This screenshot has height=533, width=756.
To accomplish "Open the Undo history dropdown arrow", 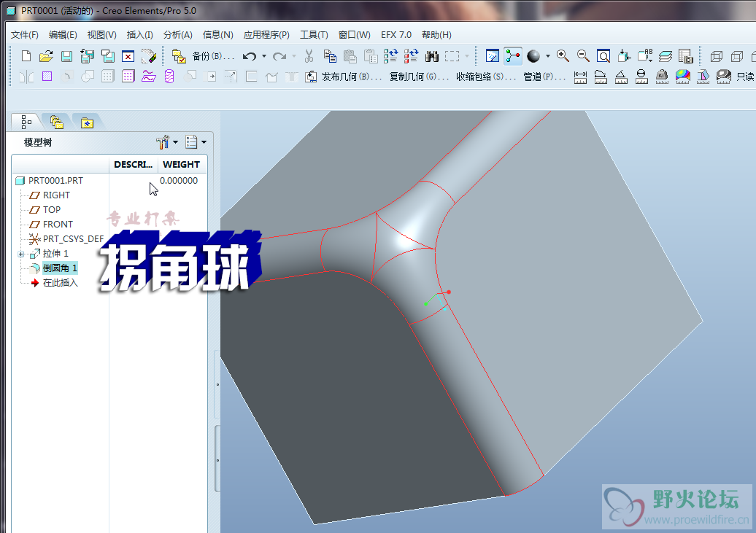I will [x=263, y=56].
